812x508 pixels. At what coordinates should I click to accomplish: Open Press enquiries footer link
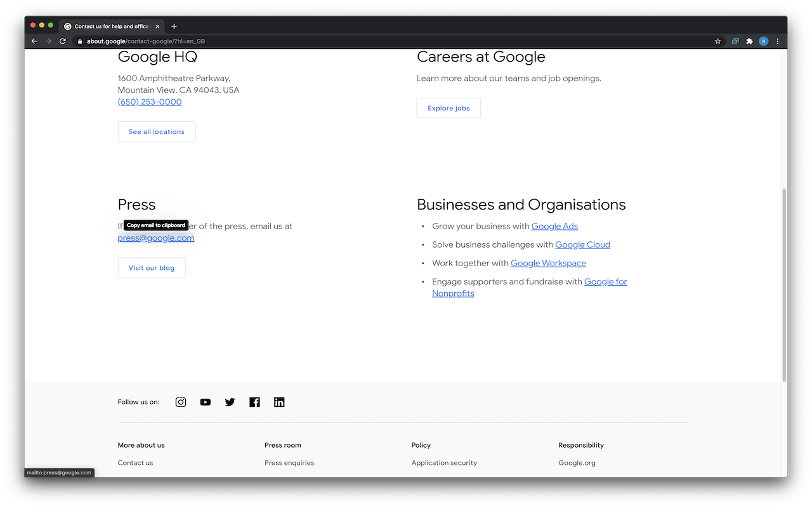pos(289,463)
